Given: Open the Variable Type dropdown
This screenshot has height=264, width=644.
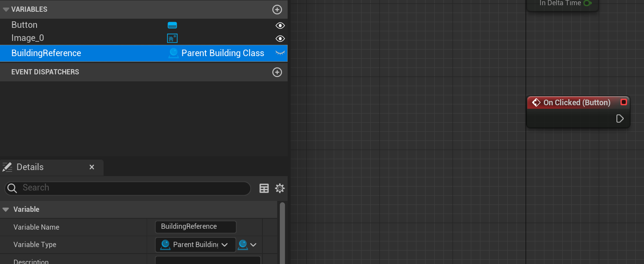Looking at the screenshot, I should [x=195, y=244].
